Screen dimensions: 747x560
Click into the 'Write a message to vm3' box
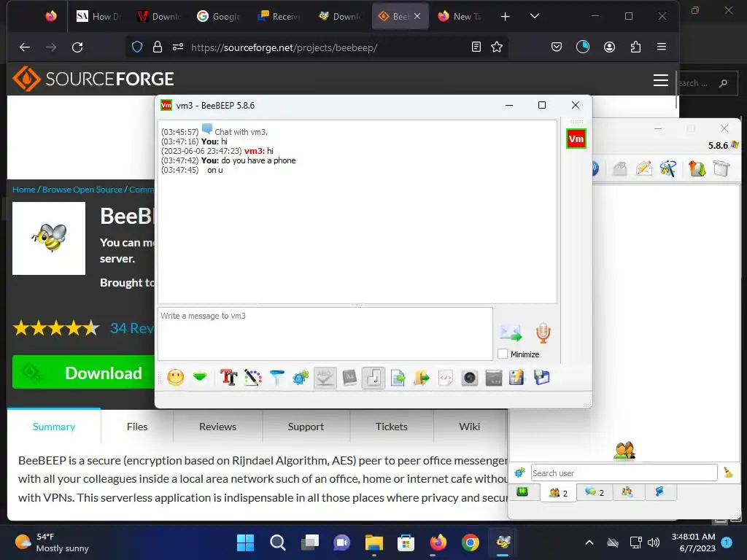[325, 333]
